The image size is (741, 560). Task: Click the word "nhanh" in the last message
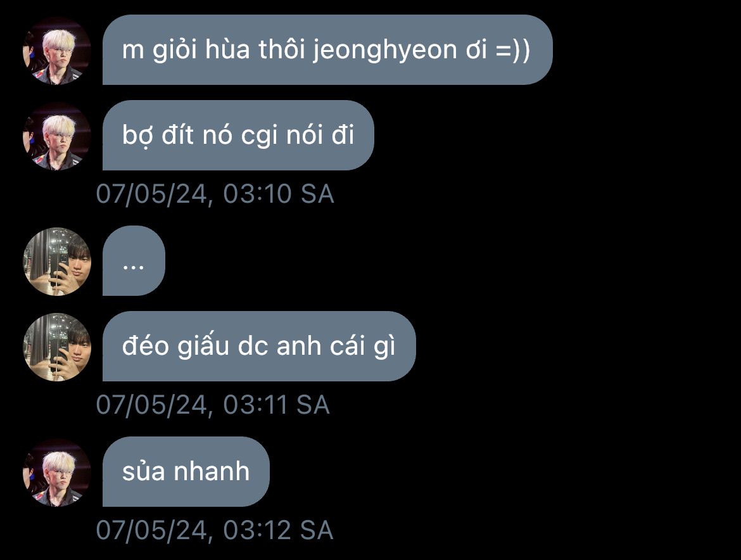pyautogui.click(x=212, y=471)
